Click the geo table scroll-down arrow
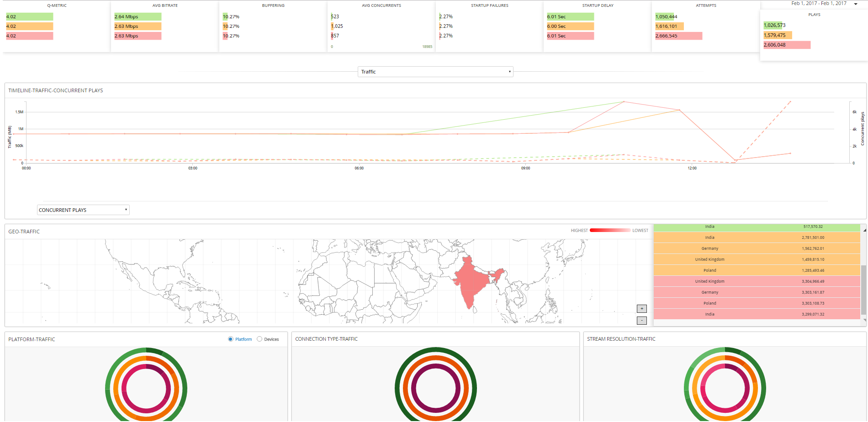The image size is (868, 422). tap(863, 322)
